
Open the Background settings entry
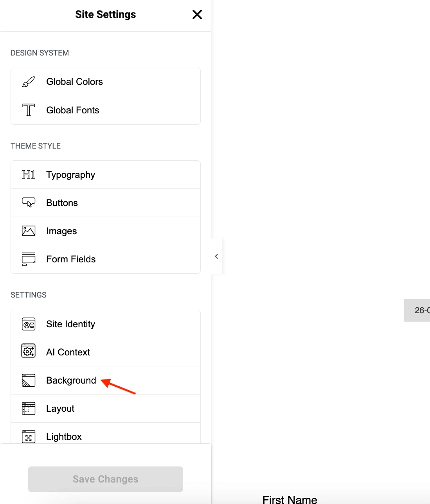tap(71, 380)
